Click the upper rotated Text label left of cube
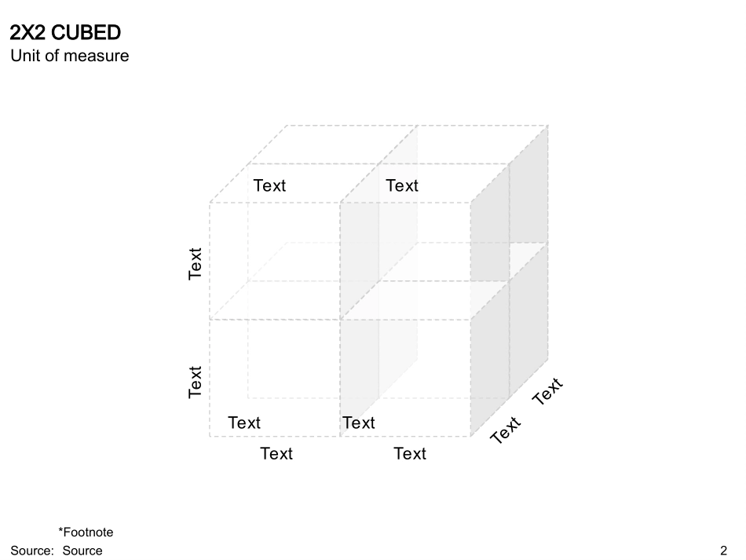746x560 pixels. coord(196,264)
